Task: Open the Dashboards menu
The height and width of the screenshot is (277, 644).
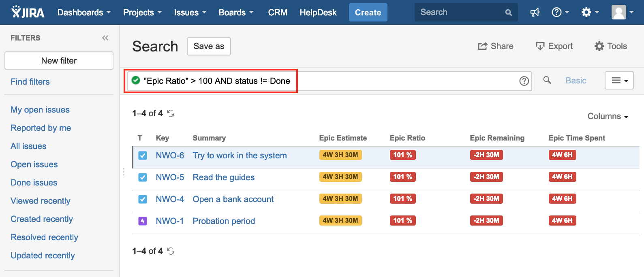Action: pyautogui.click(x=84, y=13)
